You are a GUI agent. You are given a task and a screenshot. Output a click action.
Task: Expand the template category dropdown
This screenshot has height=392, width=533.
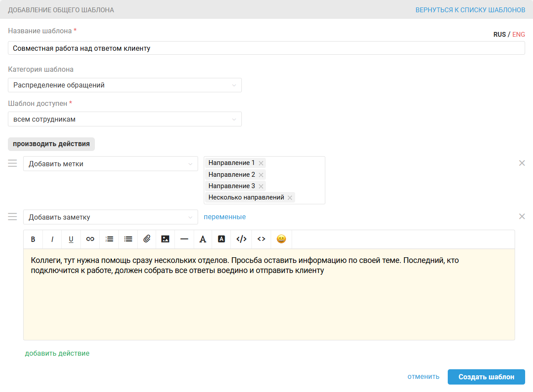tap(125, 85)
